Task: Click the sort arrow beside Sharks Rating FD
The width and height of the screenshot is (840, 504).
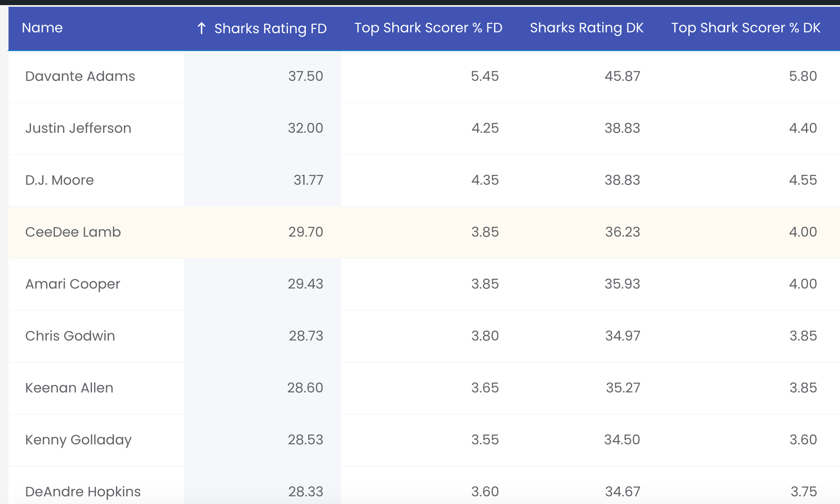Action: tap(201, 29)
